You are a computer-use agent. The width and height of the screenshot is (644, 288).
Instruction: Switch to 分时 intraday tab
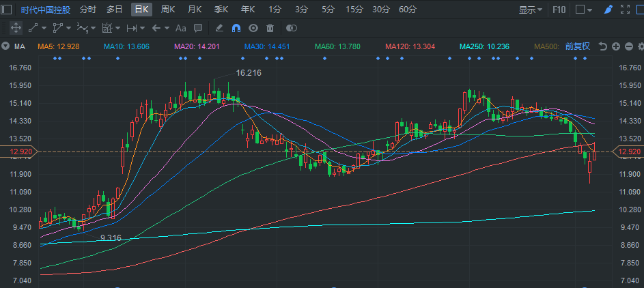(88, 10)
